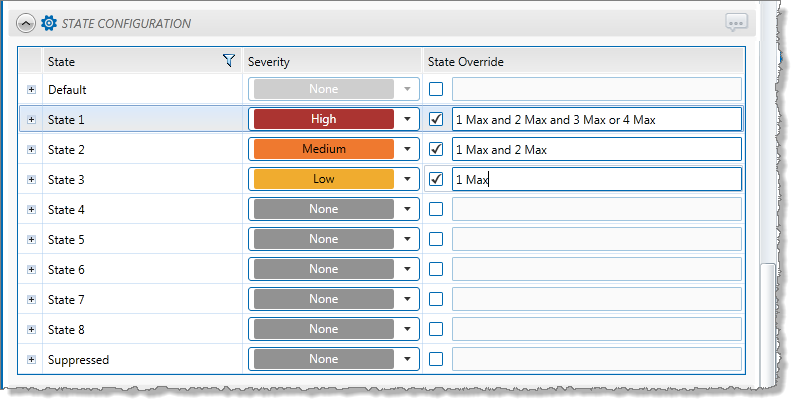This screenshot has width=798, height=406.
Task: Collapse the State Configuration panel
Action: [x=24, y=22]
